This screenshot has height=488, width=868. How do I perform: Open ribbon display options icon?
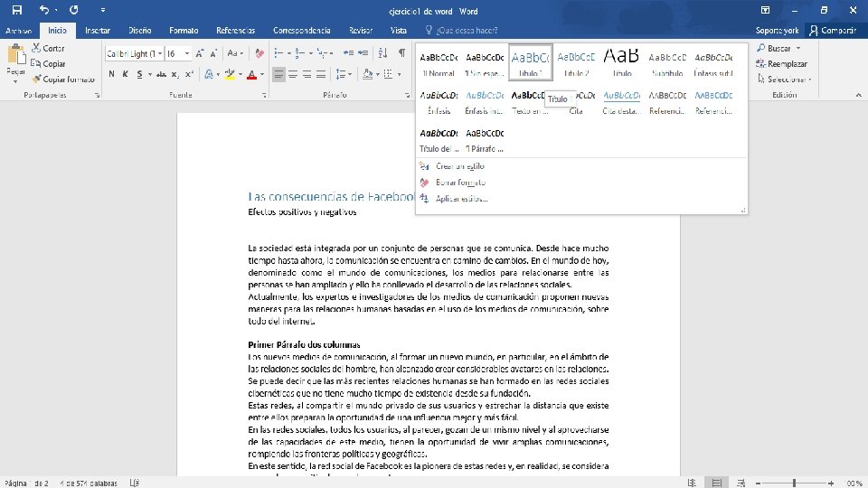pyautogui.click(x=765, y=10)
